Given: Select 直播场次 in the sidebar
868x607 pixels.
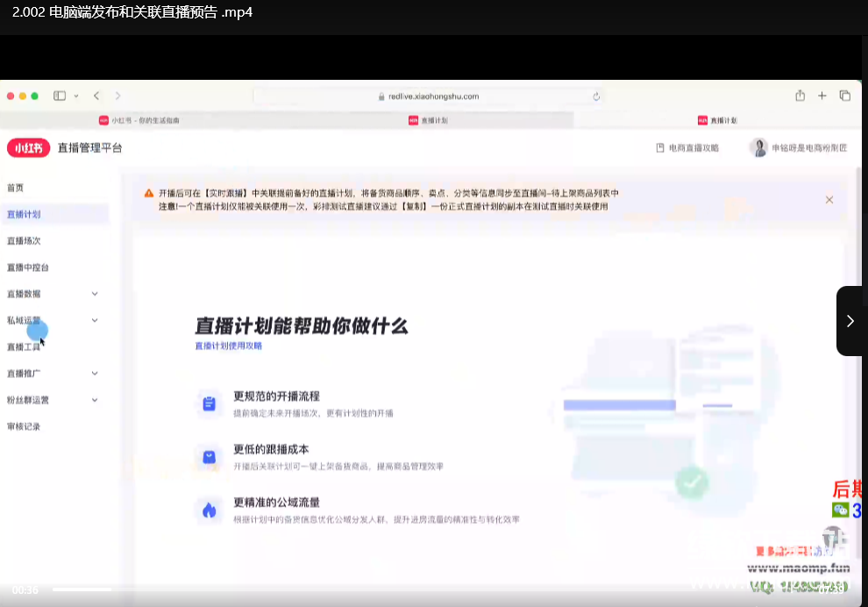Looking at the screenshot, I should point(24,240).
